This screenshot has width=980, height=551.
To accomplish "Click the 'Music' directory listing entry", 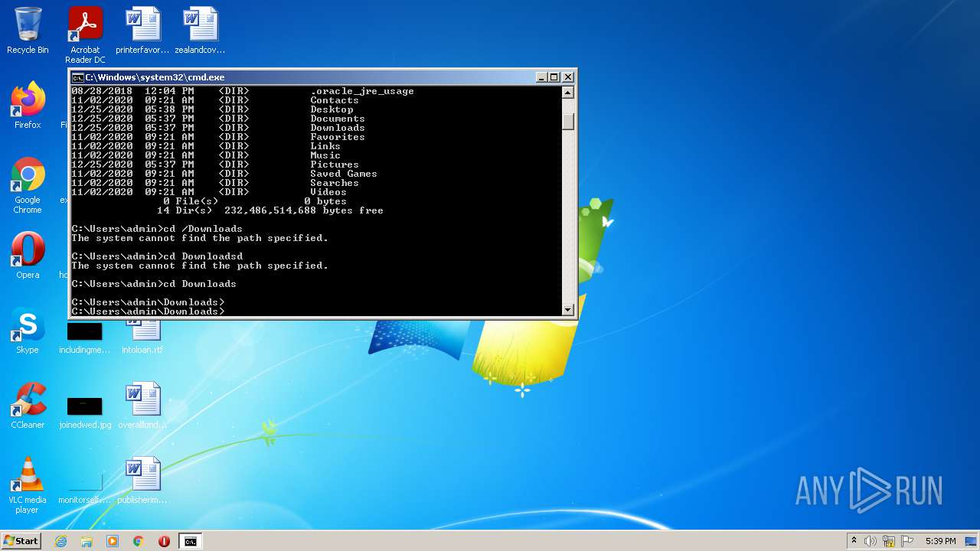I will (325, 155).
